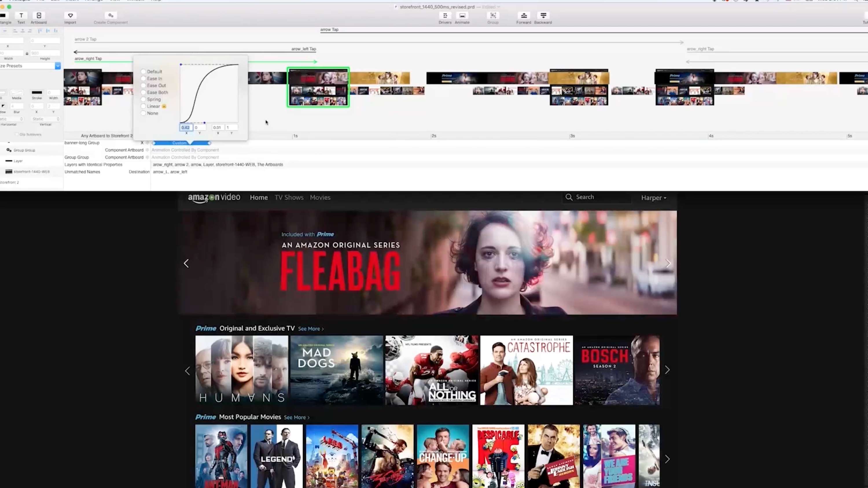Click See More next to Original and Exclusive TV
Viewport: 868px width, 488px height.
click(311, 329)
